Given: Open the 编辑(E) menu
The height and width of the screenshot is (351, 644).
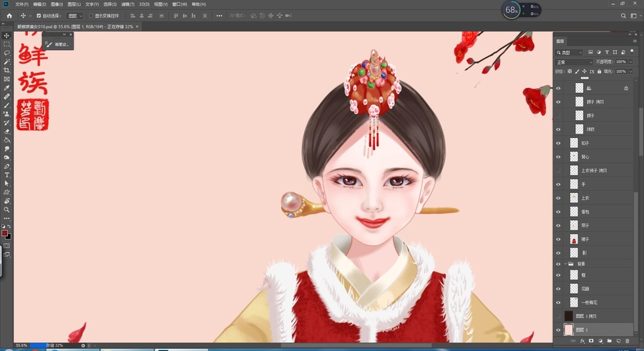Looking at the screenshot, I should click(x=39, y=4).
